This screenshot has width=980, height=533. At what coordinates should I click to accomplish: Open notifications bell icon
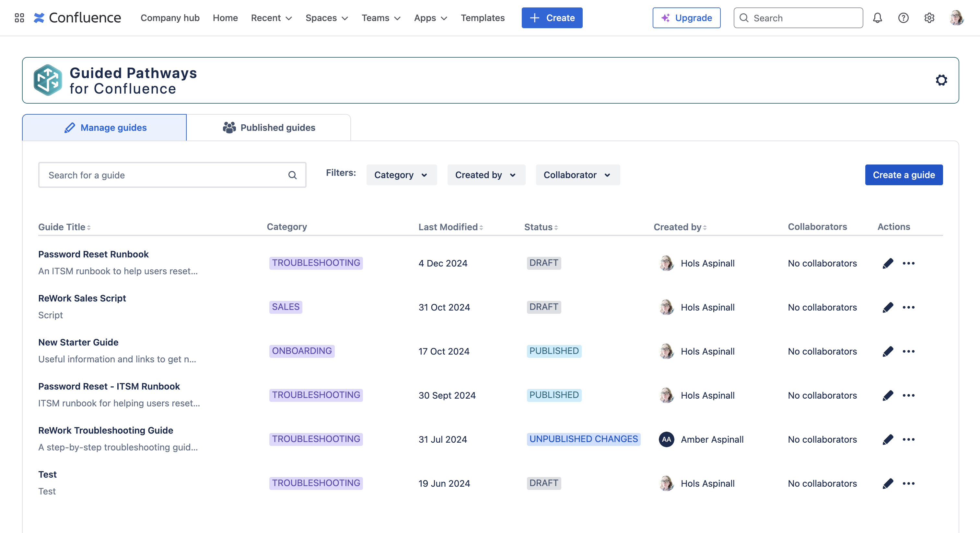[x=877, y=18]
